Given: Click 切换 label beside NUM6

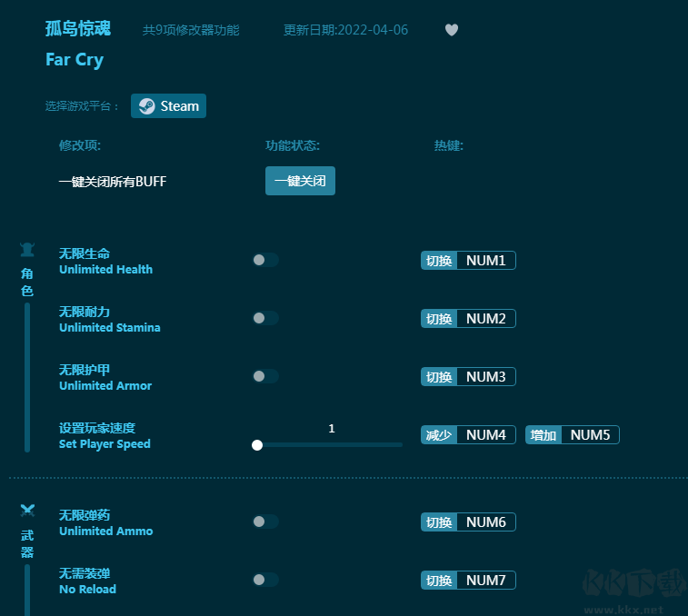Looking at the screenshot, I should click(x=439, y=522).
